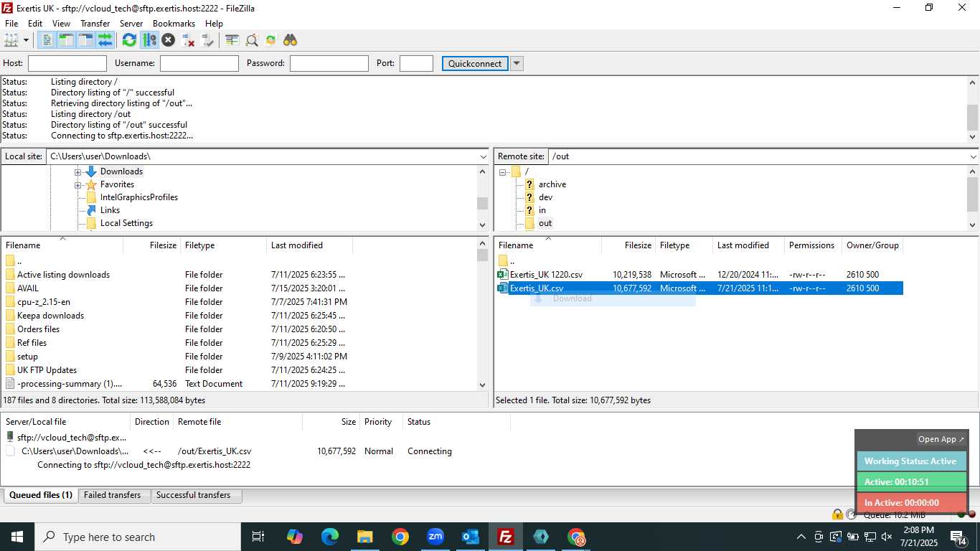This screenshot has width=980, height=551.
Task: Click the Host input field
Action: tap(67, 63)
